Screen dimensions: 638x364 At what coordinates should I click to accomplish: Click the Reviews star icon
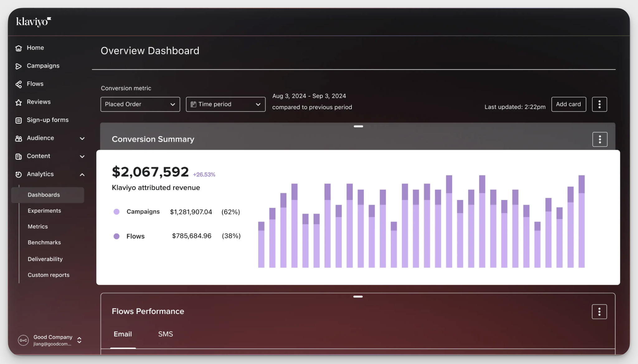point(18,102)
